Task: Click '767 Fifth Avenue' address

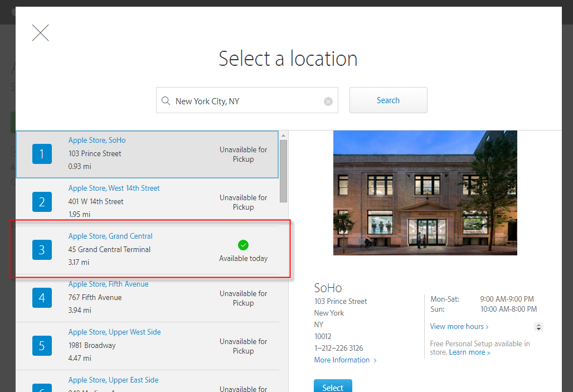Action: click(95, 297)
